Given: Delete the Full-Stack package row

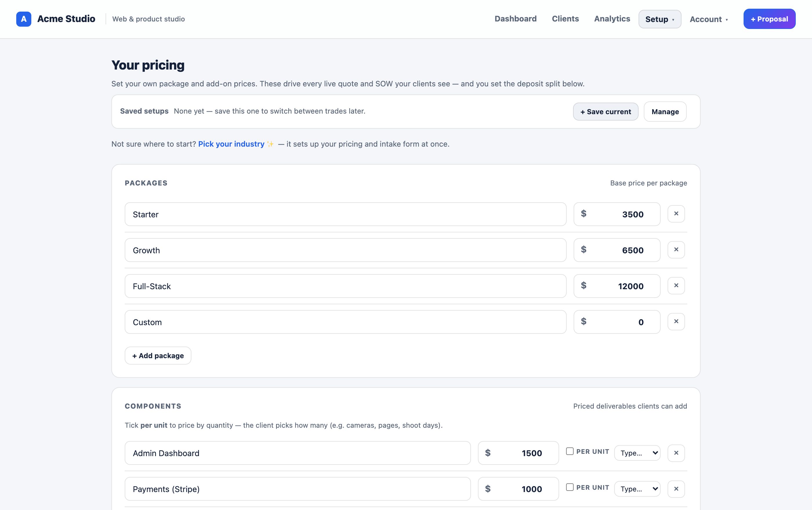Looking at the screenshot, I should [x=676, y=286].
